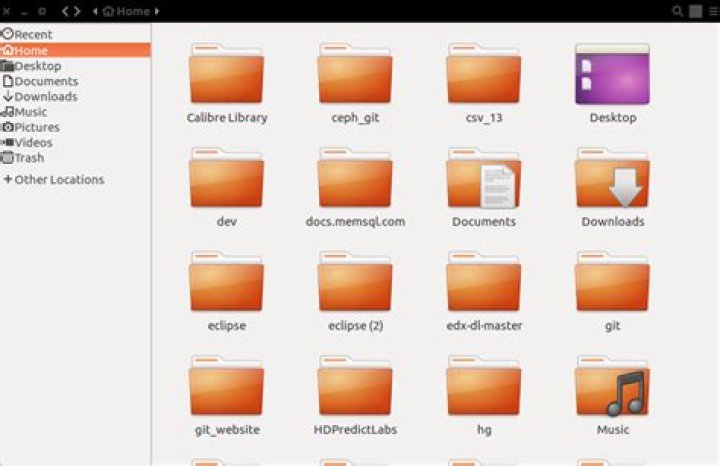Click the "csv_13" folder name
Screen dimensions: 720x466
(484, 118)
